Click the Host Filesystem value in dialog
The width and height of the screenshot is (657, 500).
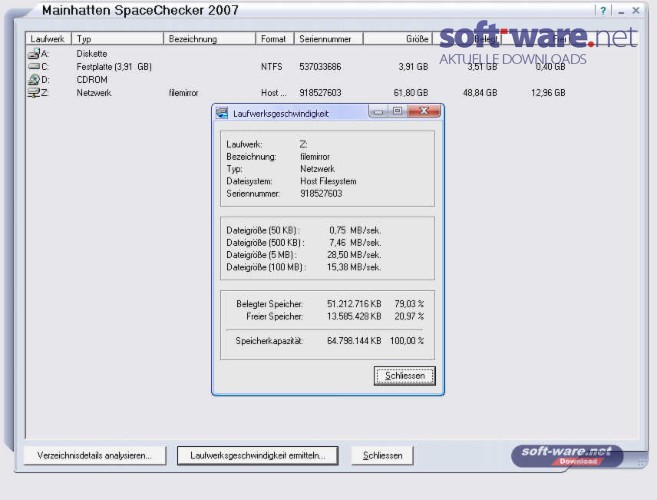click(x=328, y=181)
